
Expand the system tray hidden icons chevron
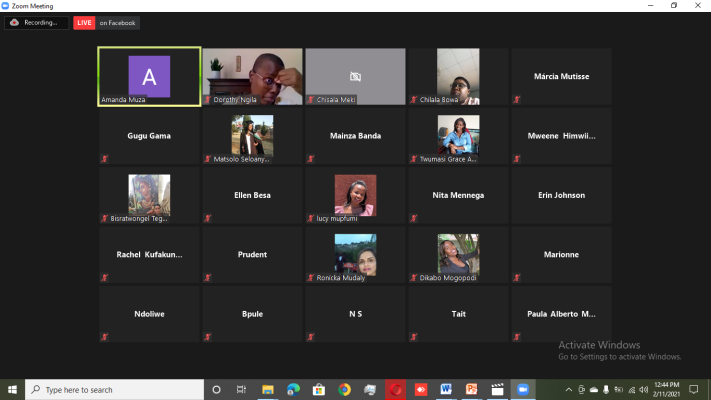click(x=570, y=389)
